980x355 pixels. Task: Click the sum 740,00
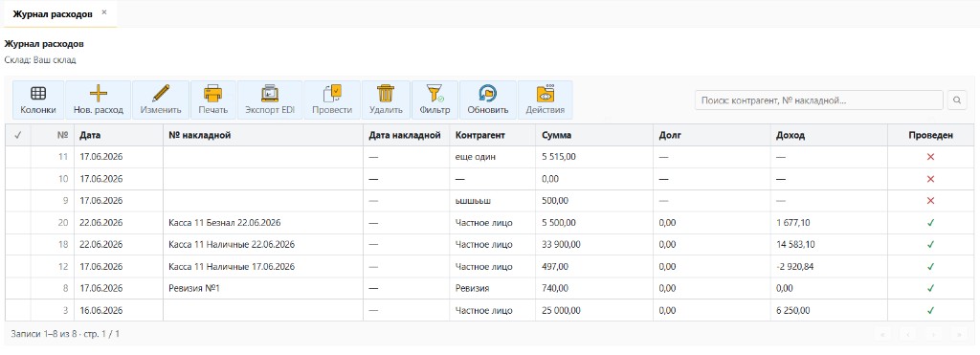point(555,288)
